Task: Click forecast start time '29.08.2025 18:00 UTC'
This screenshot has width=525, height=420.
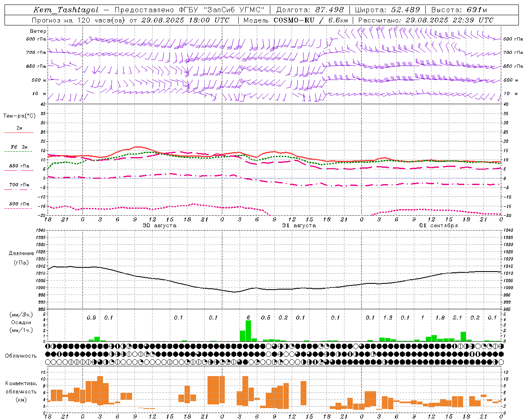Action: pyautogui.click(x=185, y=20)
